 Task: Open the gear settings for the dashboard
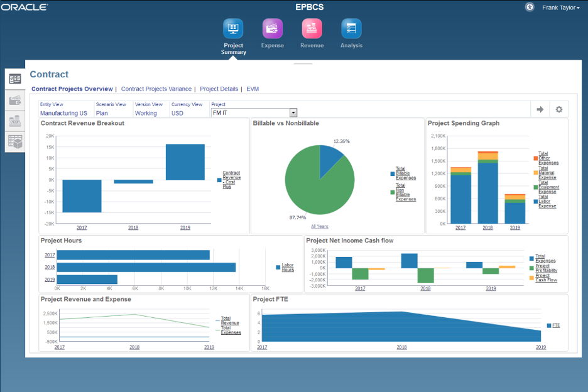click(558, 109)
